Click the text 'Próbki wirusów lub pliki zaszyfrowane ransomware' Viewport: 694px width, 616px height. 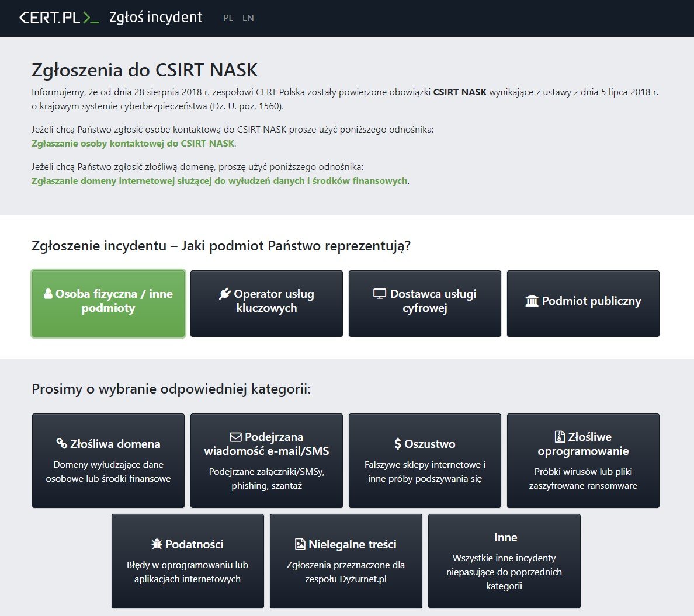pos(584,478)
